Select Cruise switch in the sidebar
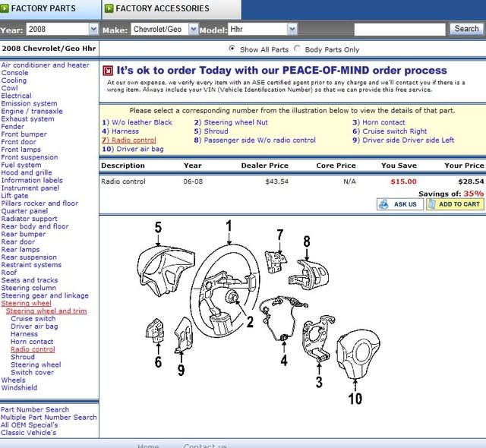Viewport: 486px width, 448px height. pos(33,319)
